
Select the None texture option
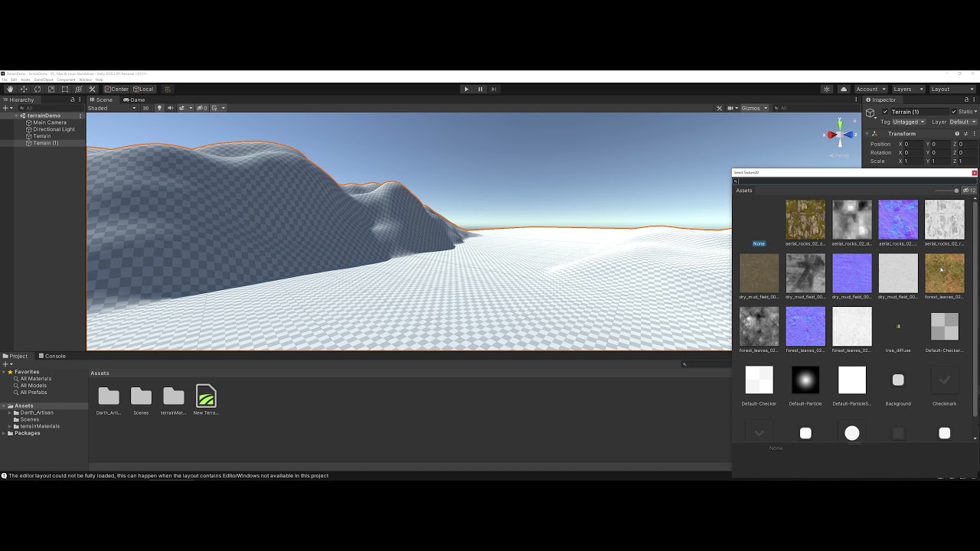[759, 243]
